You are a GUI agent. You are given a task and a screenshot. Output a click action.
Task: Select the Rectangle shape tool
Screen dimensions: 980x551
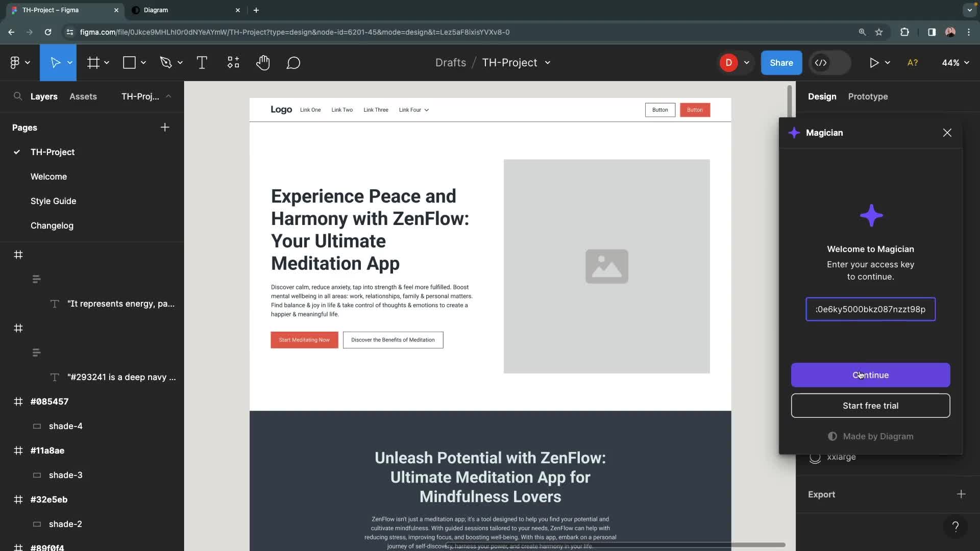pyautogui.click(x=128, y=62)
